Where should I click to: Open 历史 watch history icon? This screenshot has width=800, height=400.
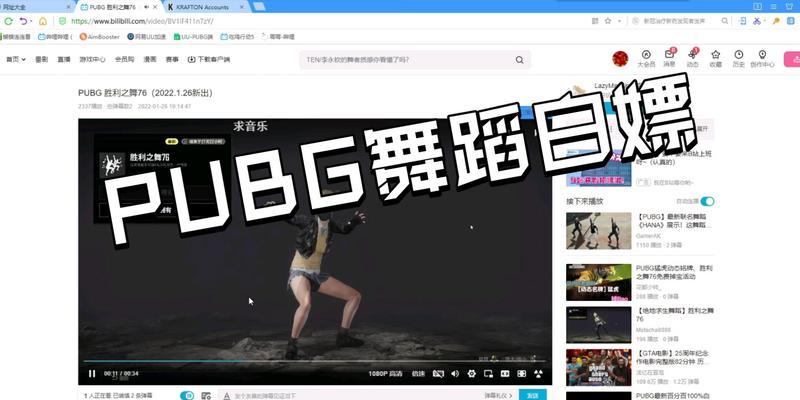tap(738, 59)
